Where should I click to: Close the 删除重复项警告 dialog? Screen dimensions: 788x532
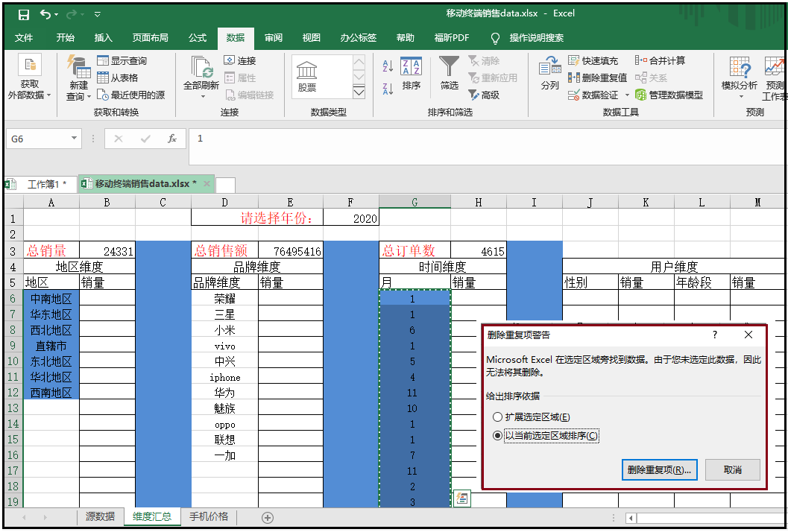click(x=748, y=335)
